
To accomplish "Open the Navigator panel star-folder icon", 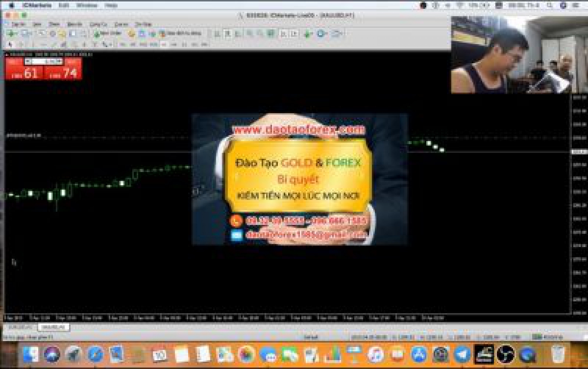I will tap(62, 33).
